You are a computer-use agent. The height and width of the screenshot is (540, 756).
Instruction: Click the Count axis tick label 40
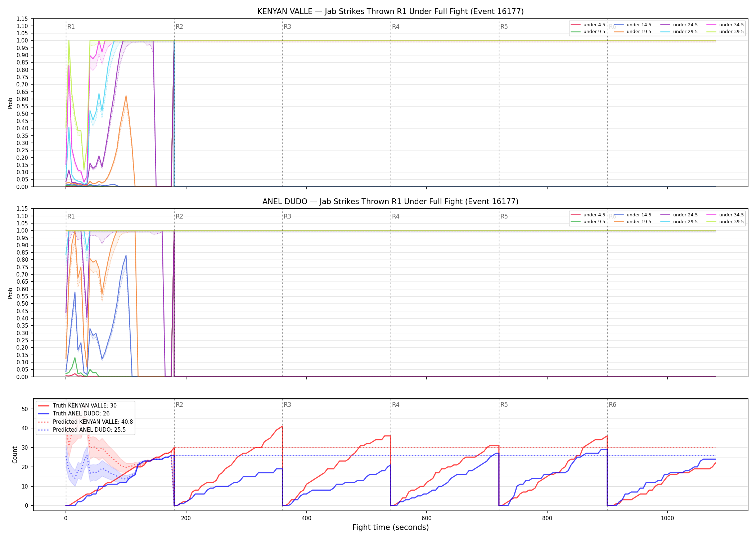click(25, 428)
